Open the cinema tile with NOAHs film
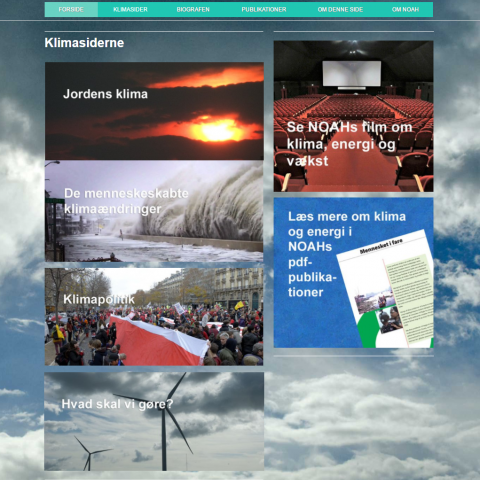480x480 pixels. pos(354,116)
